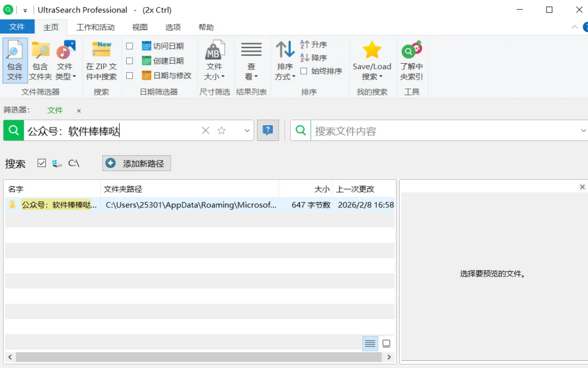Enable the Date Modified (日期与修改) checkbox
Image resolution: width=588 pixels, height=368 pixels.
130,76
